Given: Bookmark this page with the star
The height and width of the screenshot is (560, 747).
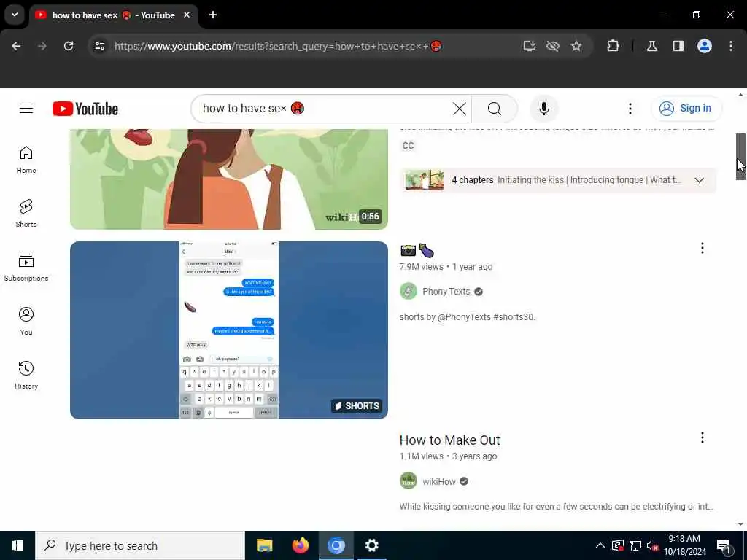Looking at the screenshot, I should [576, 46].
